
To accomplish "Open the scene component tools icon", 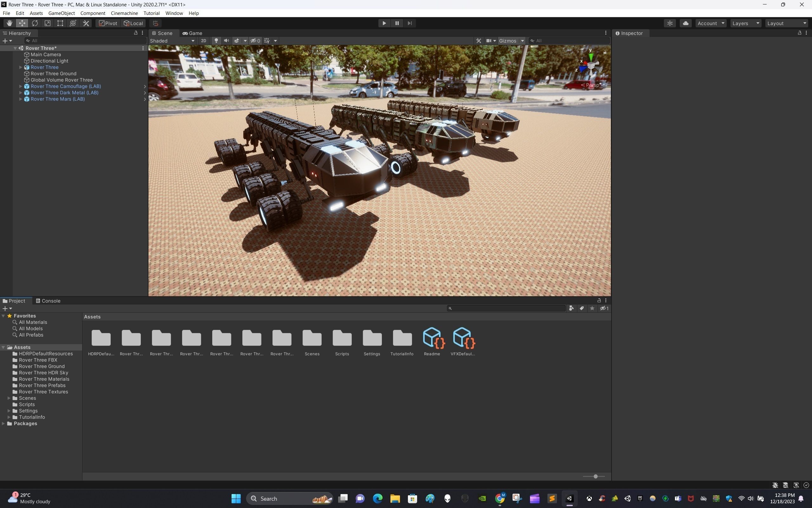I will 479,41.
